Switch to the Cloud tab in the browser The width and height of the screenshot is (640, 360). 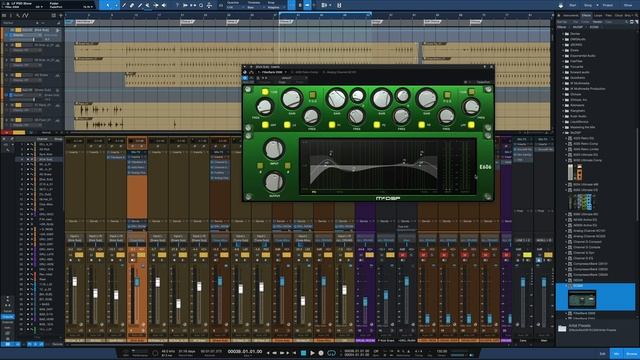(618, 16)
